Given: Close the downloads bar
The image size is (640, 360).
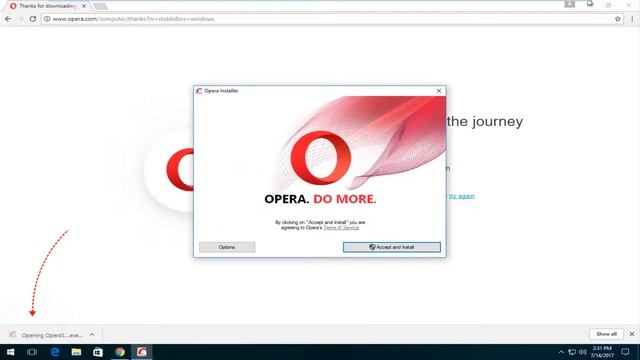Looking at the screenshot, I should [632, 334].
